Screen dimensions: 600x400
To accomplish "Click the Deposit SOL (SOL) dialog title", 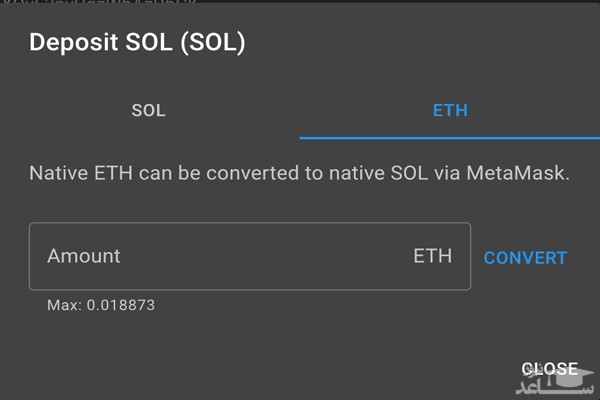I will [138, 43].
